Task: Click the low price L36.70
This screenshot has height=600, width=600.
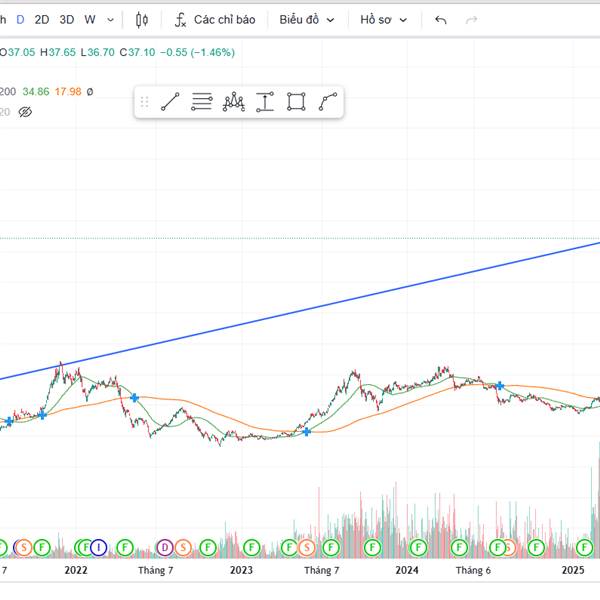Action: click(x=97, y=52)
